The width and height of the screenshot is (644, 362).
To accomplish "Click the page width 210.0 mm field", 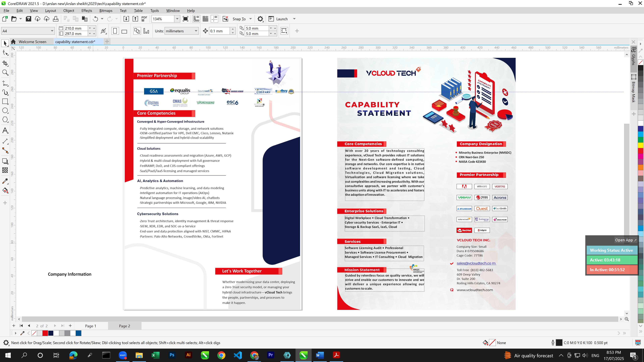I will pyautogui.click(x=76, y=28).
